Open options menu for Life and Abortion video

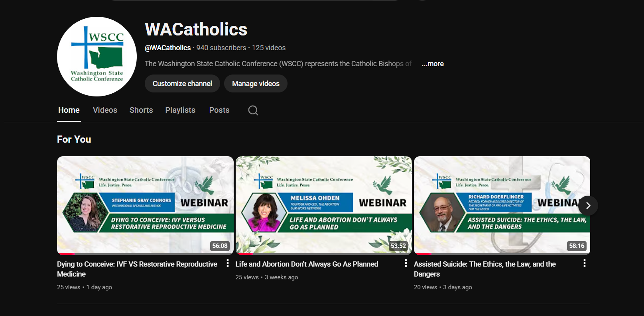pyautogui.click(x=406, y=263)
